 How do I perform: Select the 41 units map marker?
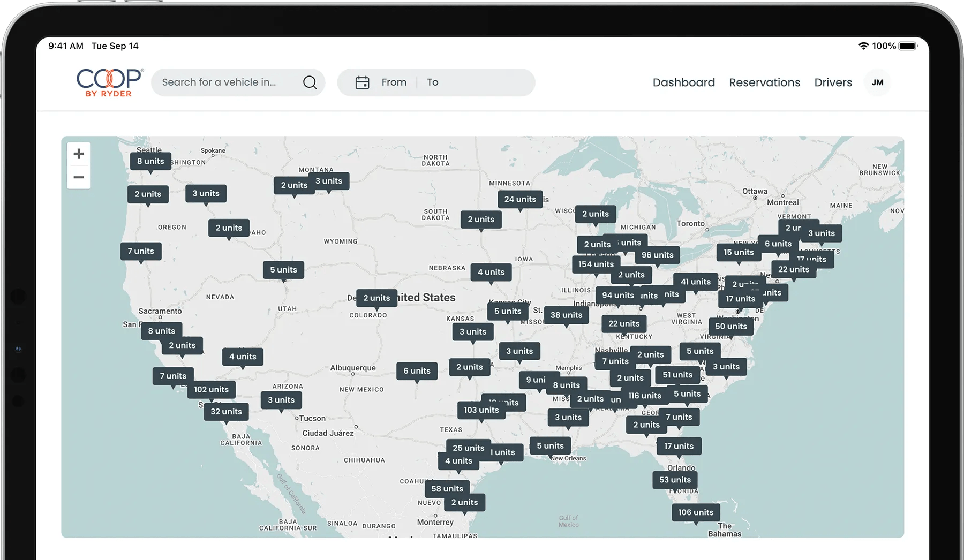click(696, 282)
